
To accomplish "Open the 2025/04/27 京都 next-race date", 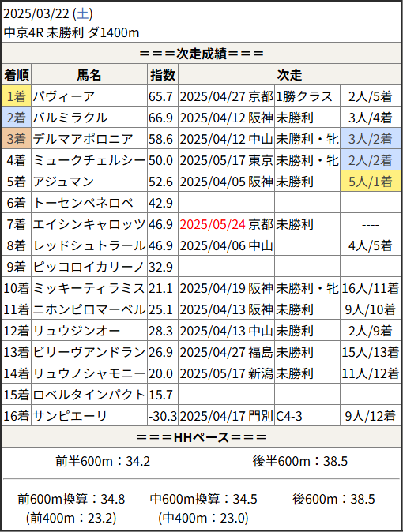I will tap(213, 96).
